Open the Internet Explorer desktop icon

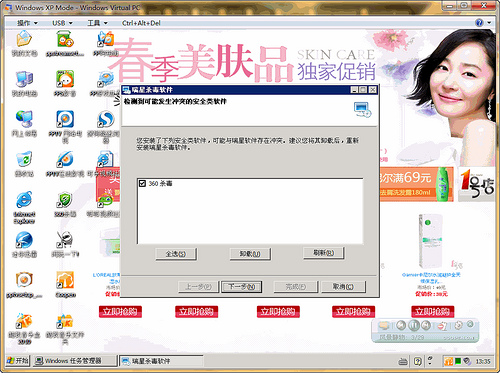point(24,200)
